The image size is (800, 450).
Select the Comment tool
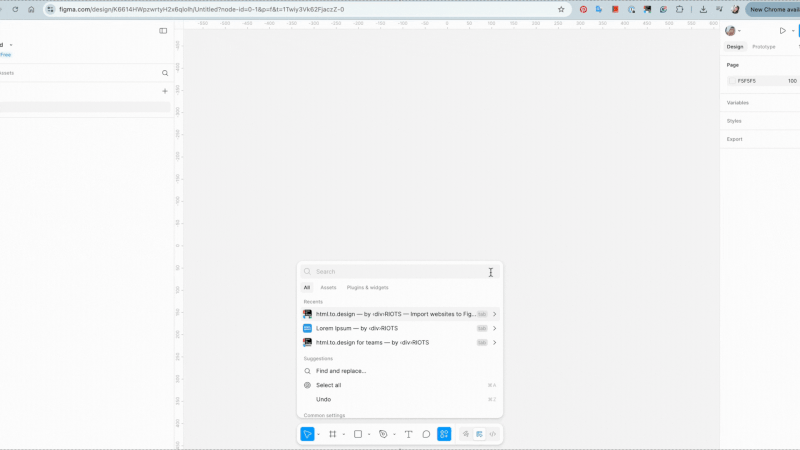point(426,434)
